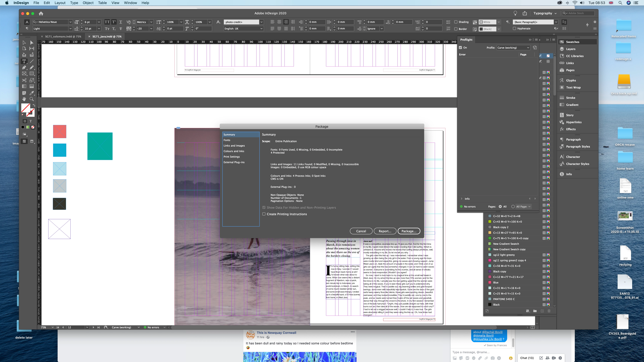The image size is (644, 362).
Task: Select the Eyedropper tool
Action: [x=32, y=93]
